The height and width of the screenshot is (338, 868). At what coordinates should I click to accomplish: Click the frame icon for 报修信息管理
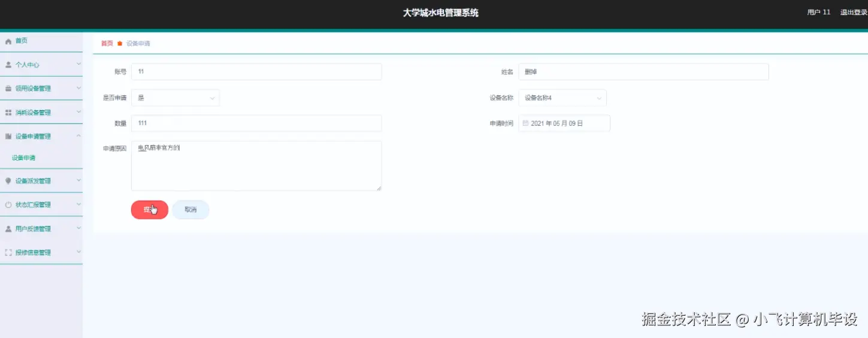pos(8,253)
